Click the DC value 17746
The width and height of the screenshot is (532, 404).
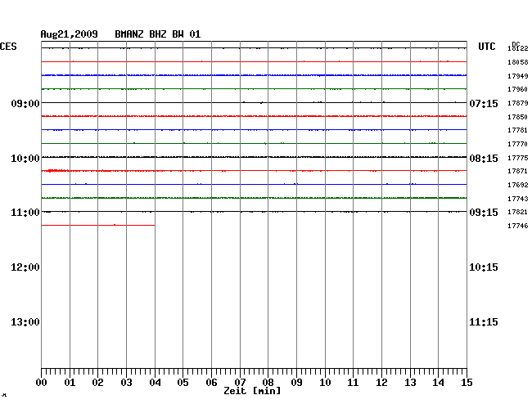point(518,226)
